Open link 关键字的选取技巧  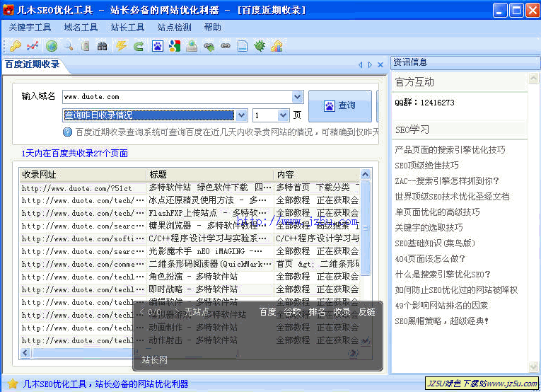click(x=429, y=227)
